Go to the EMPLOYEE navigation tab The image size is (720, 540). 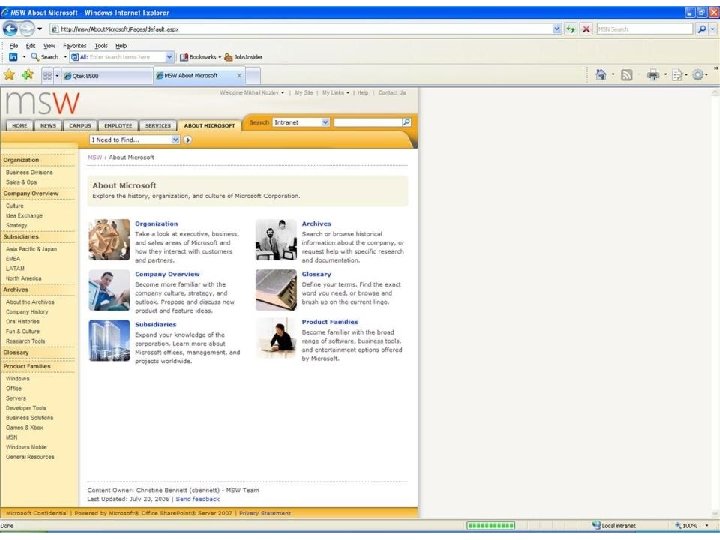118,125
